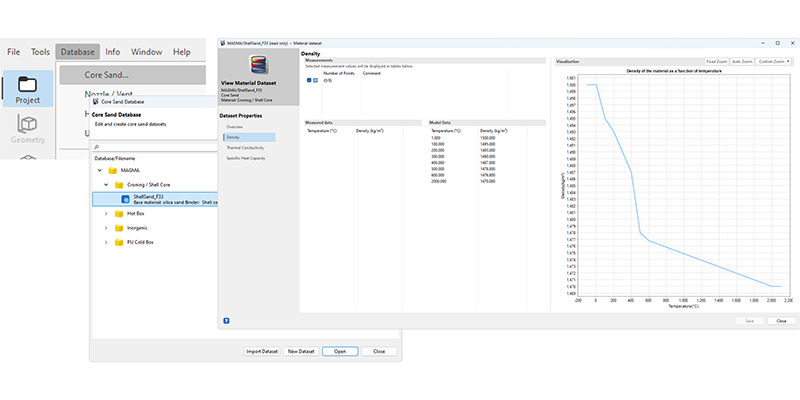Click the Fixed Zoom button

click(x=716, y=61)
